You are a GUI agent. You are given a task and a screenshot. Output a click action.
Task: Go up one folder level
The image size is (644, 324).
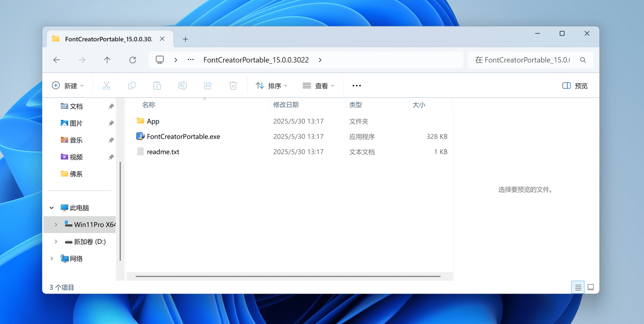click(x=107, y=60)
